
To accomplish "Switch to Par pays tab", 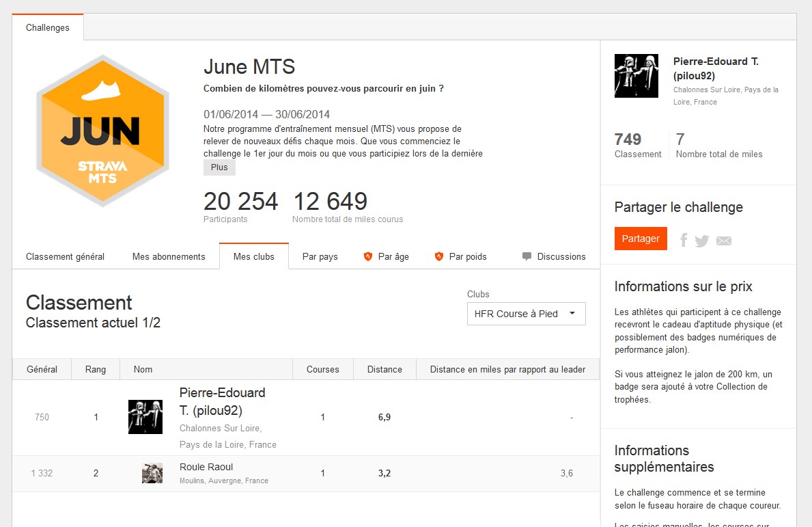I will [320, 256].
